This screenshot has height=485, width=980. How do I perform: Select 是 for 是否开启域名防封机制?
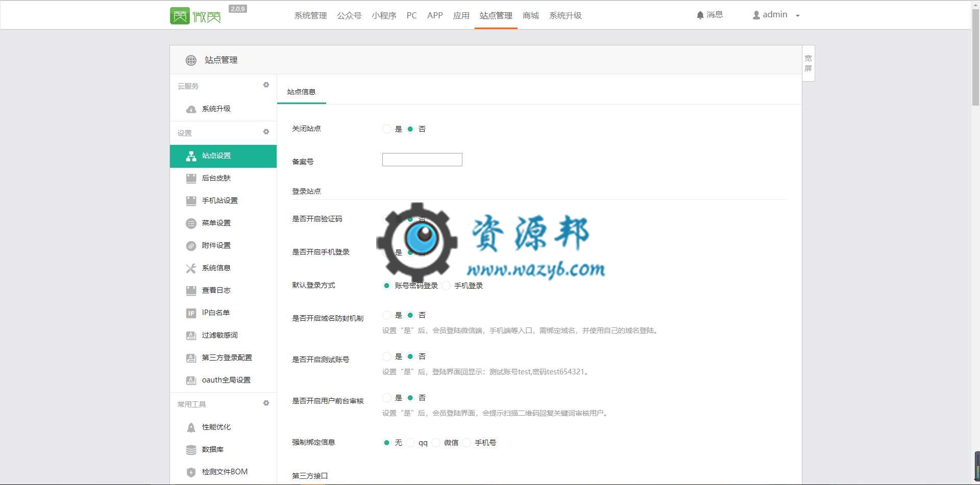[x=387, y=315]
